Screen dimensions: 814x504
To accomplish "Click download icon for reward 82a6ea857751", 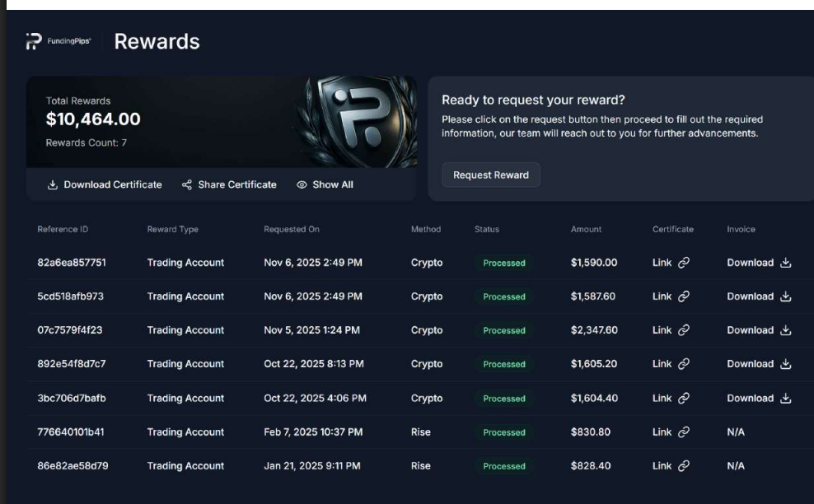I will pos(785,264).
